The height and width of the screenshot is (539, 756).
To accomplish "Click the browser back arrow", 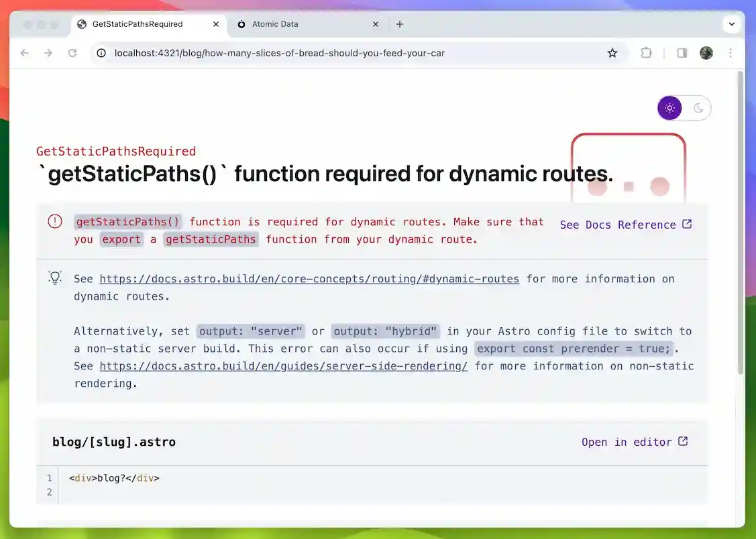I will click(x=25, y=53).
